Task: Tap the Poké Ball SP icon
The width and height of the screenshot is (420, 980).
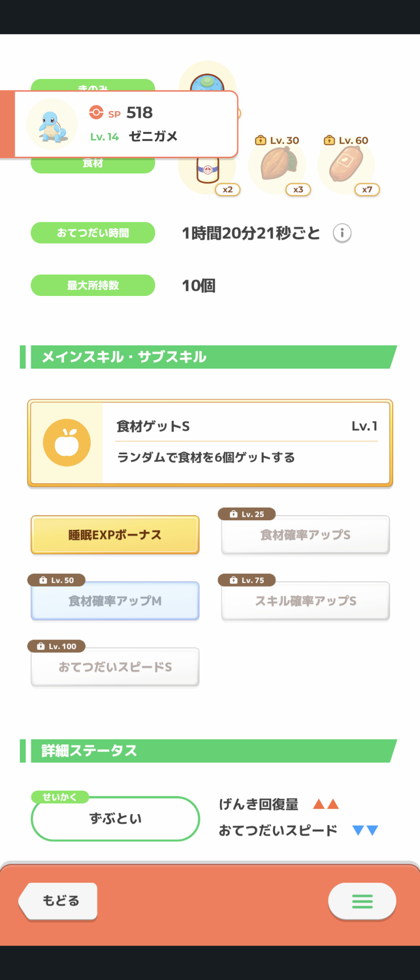Action: pyautogui.click(x=96, y=113)
